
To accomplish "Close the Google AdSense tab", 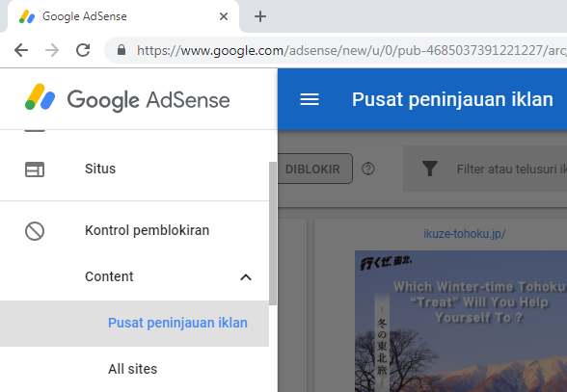I will (224, 16).
